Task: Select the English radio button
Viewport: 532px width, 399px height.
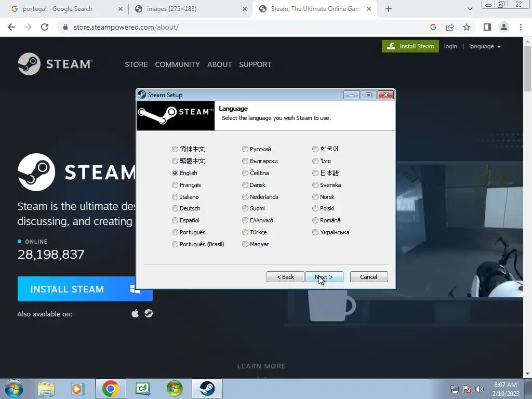Action: 175,173
